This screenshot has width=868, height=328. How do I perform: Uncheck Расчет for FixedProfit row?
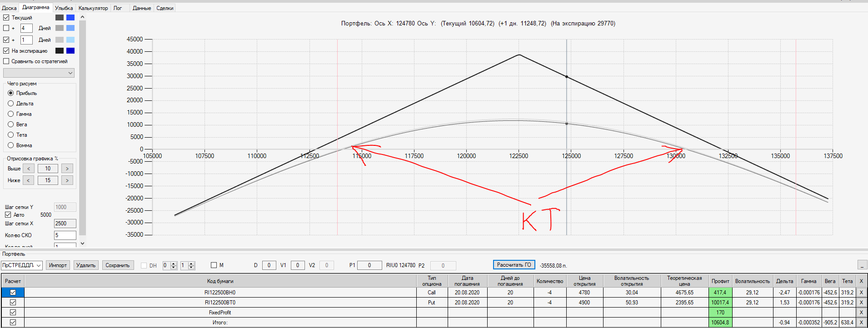(x=13, y=313)
